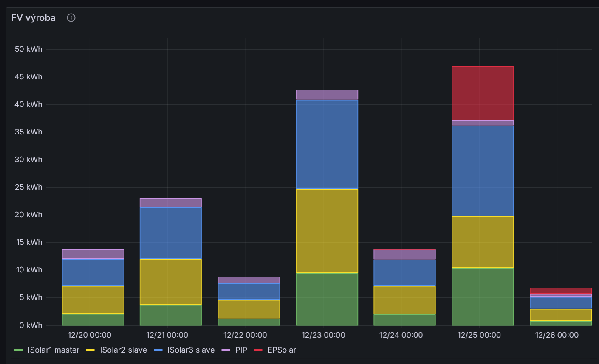Select the purple PIP segment on 12/20 bar
The height and width of the screenshot is (364, 599).
click(93, 255)
